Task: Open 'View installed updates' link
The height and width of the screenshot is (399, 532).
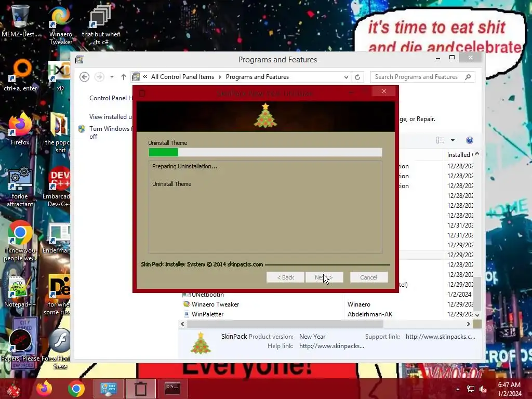Action: pos(111,117)
